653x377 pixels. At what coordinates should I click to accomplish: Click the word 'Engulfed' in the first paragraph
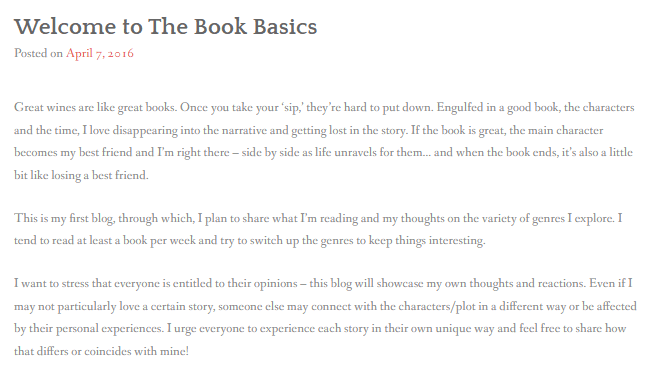[460, 108]
